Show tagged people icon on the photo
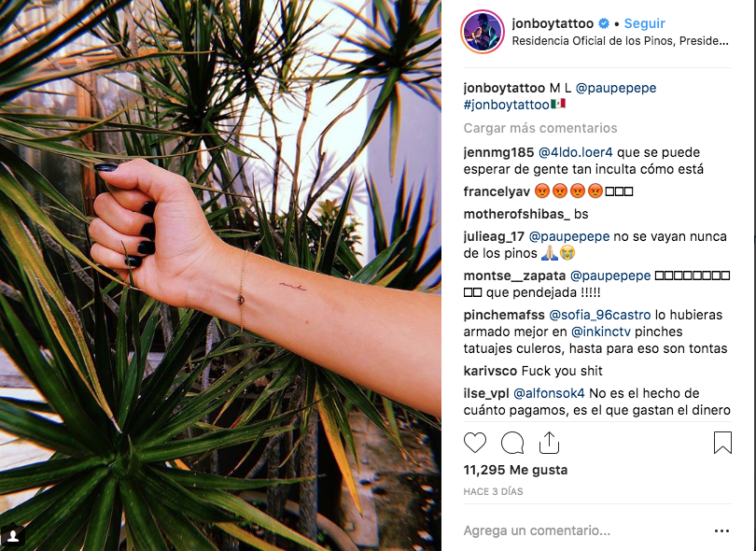The image size is (756, 551). [13, 536]
